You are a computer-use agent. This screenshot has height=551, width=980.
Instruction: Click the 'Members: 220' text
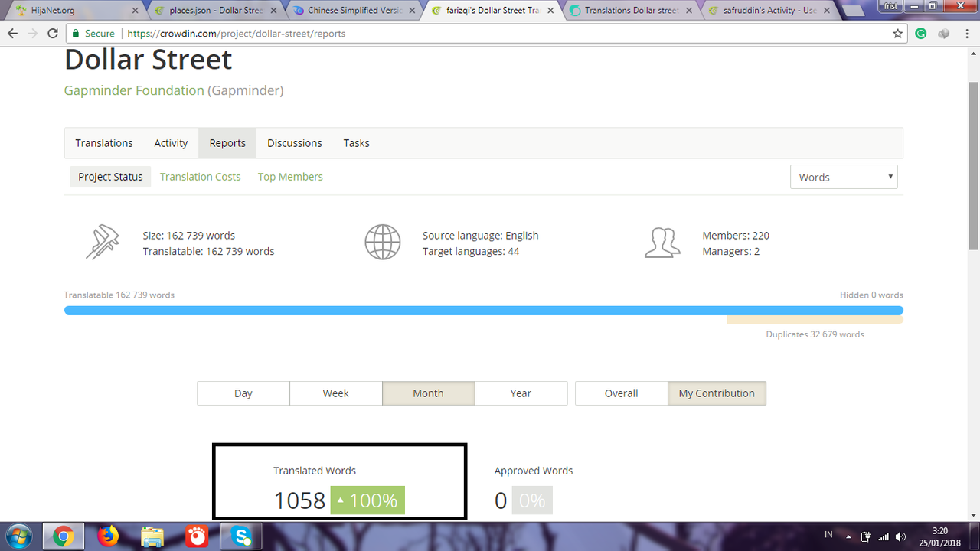pyautogui.click(x=736, y=236)
